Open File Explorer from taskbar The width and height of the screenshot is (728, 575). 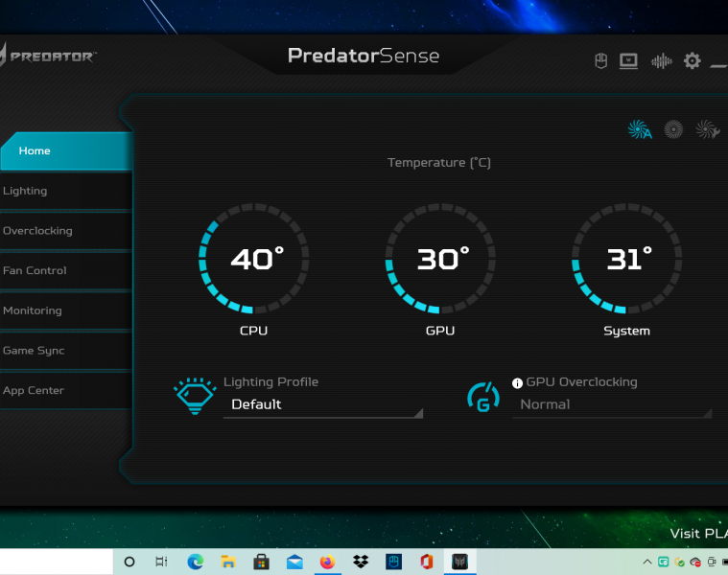click(228, 562)
